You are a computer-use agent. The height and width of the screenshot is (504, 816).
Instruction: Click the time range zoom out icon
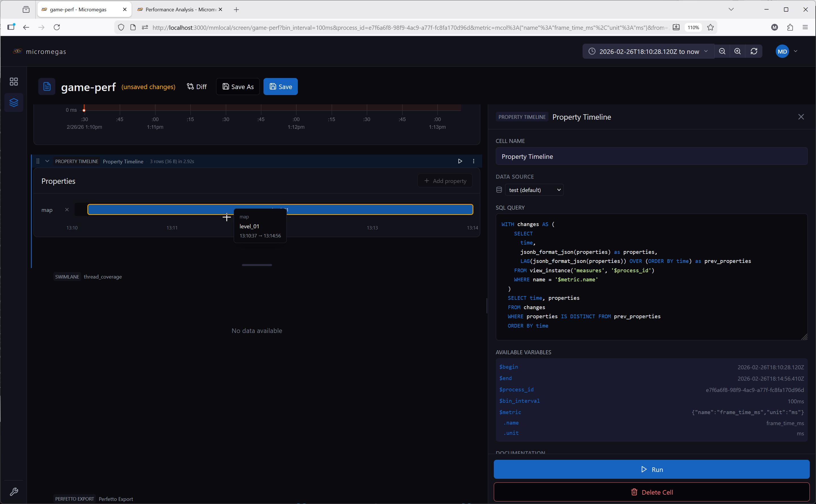(722, 51)
